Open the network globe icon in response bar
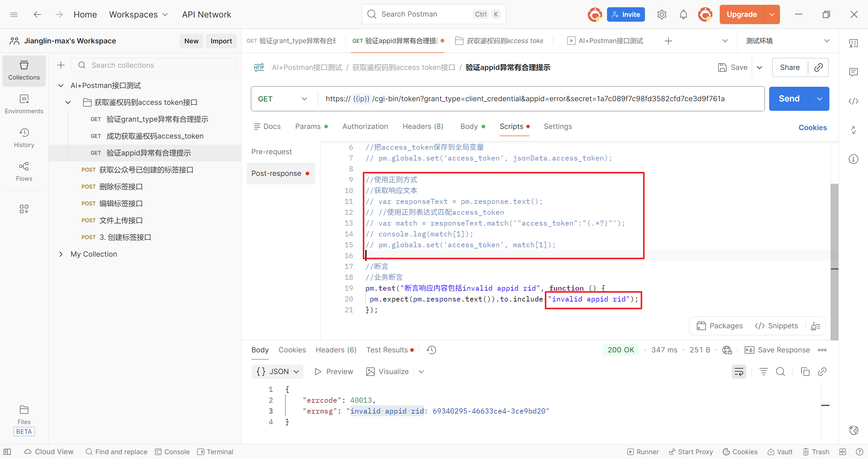Image resolution: width=868 pixels, height=459 pixels. point(727,350)
